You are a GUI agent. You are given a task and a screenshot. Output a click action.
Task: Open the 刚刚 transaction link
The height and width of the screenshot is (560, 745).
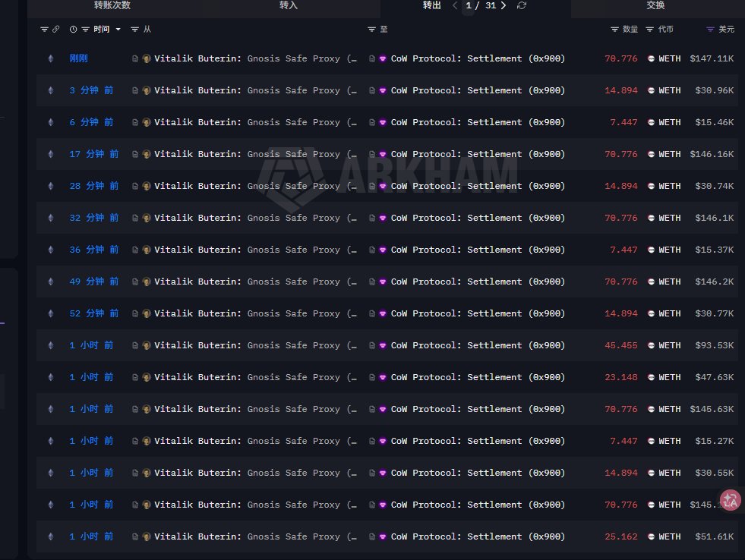click(x=78, y=58)
